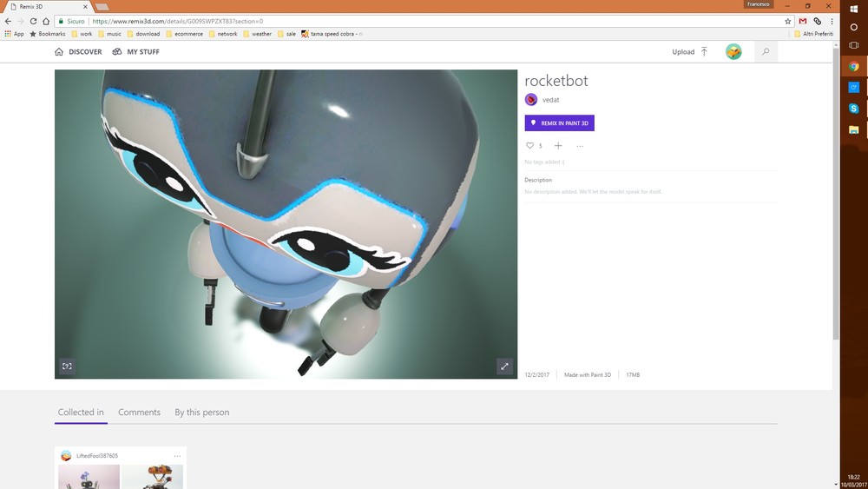Open the first collection model thumbnail

89,477
